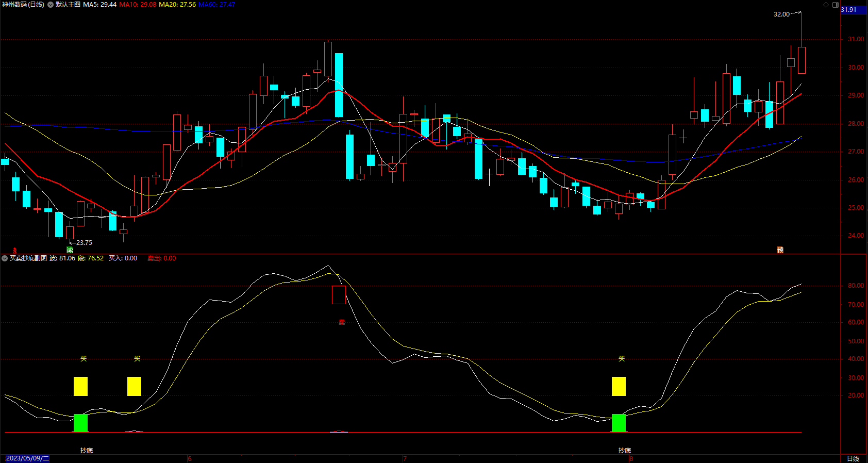Click the red 卖 signal box in the sub-chart
The image size is (868, 463).
tap(339, 295)
